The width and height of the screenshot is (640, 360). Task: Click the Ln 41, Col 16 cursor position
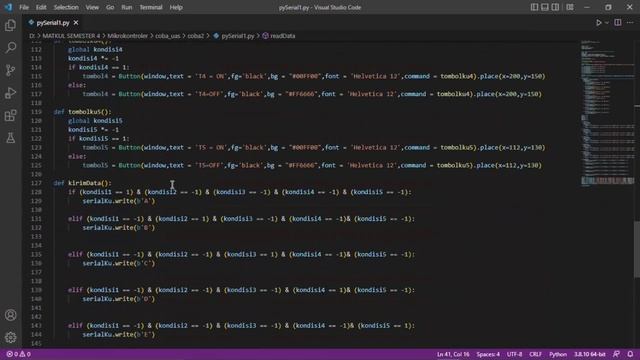coord(453,354)
